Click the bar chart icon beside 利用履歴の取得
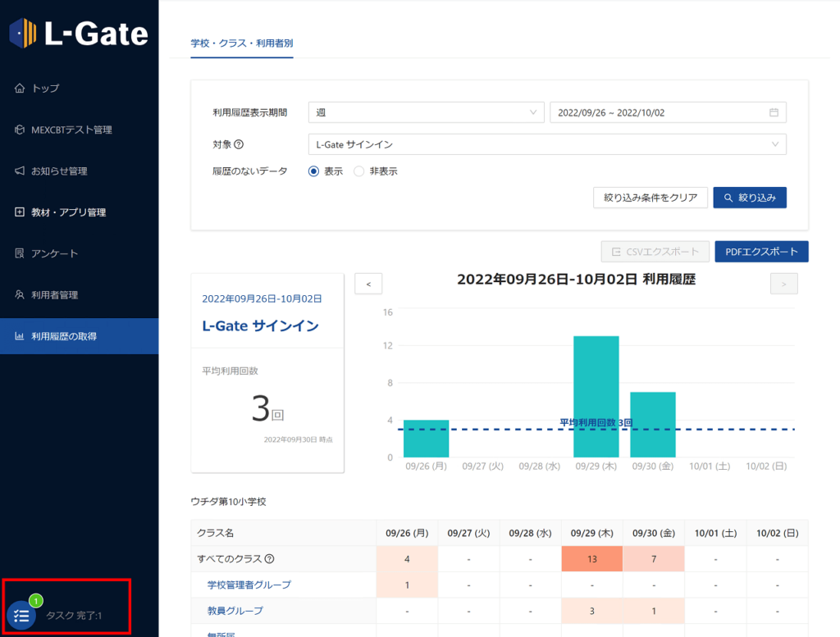 click(20, 336)
